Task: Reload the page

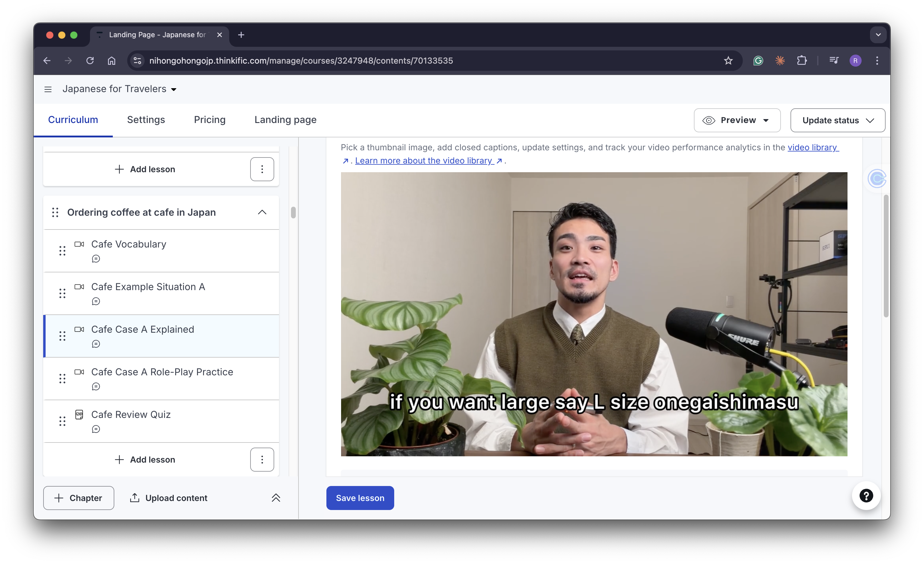Action: [90, 60]
